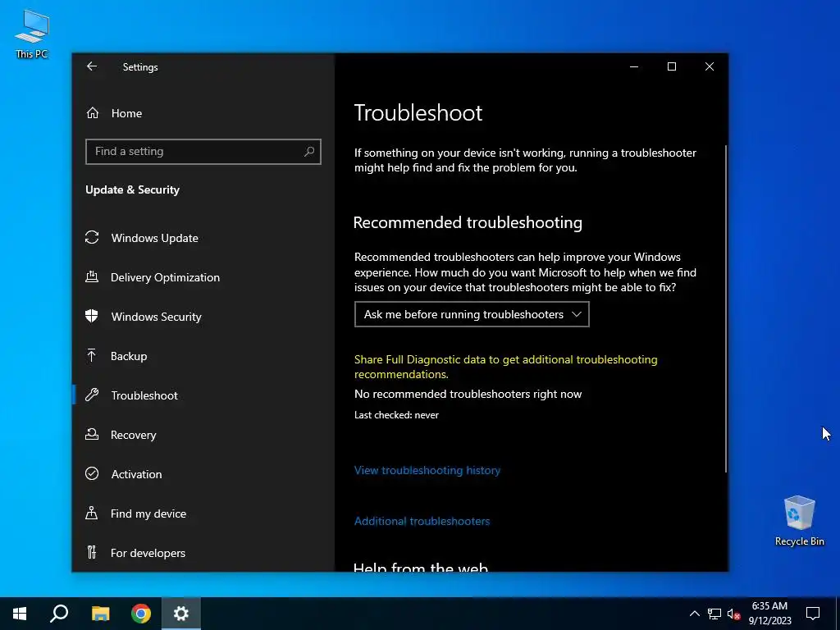Maximize the Settings window
The image size is (840, 630).
(x=671, y=66)
